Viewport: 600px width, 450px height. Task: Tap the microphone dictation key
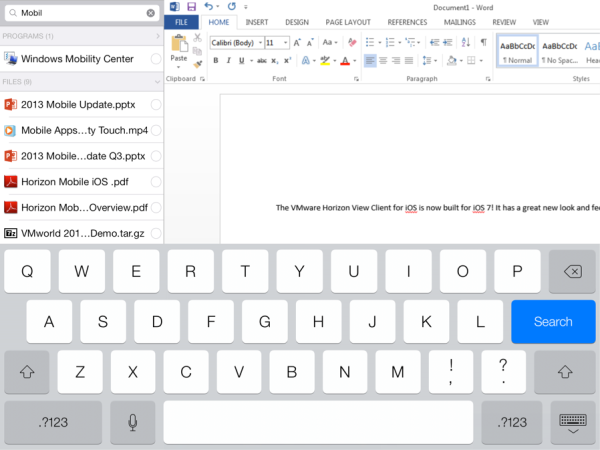(132, 422)
